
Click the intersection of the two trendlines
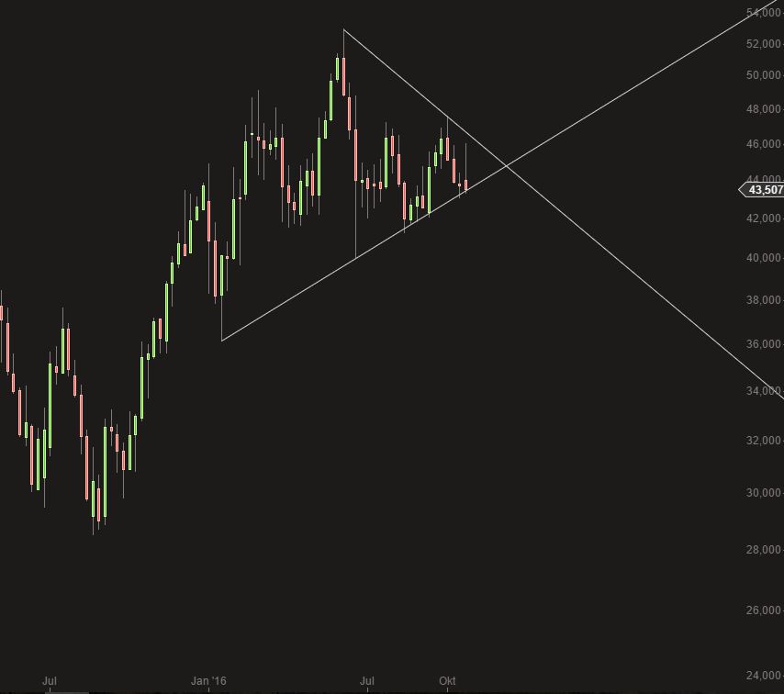click(x=506, y=165)
